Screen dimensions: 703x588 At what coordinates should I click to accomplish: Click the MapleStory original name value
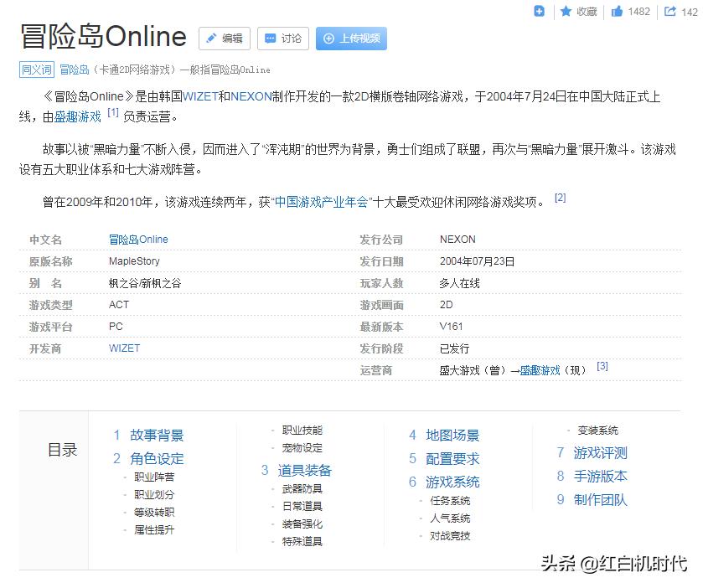coord(135,261)
